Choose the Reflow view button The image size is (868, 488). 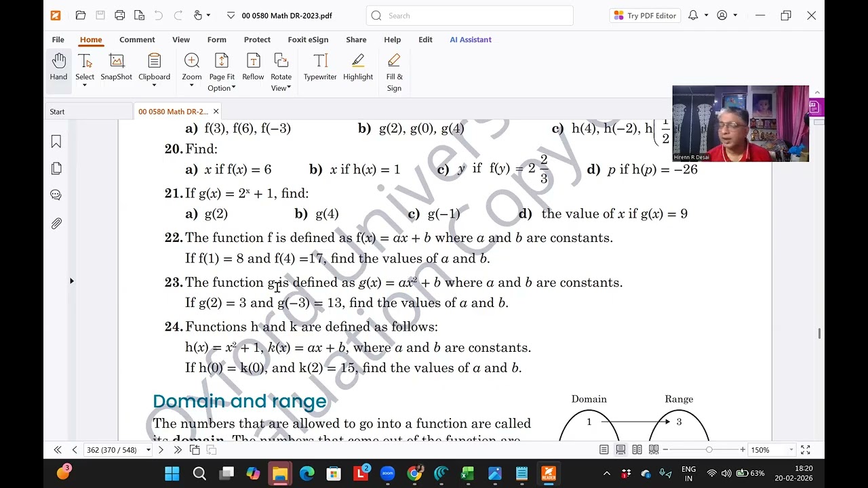click(253, 67)
